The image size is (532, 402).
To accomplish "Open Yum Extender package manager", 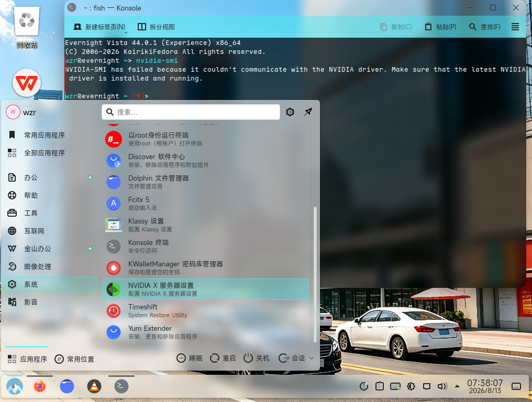I will click(205, 332).
